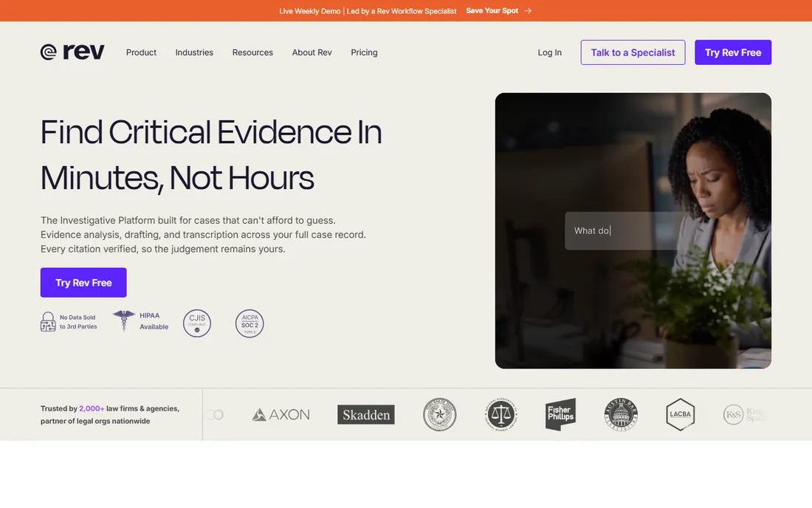
Task: Open the About Rev menu
Action: click(312, 52)
